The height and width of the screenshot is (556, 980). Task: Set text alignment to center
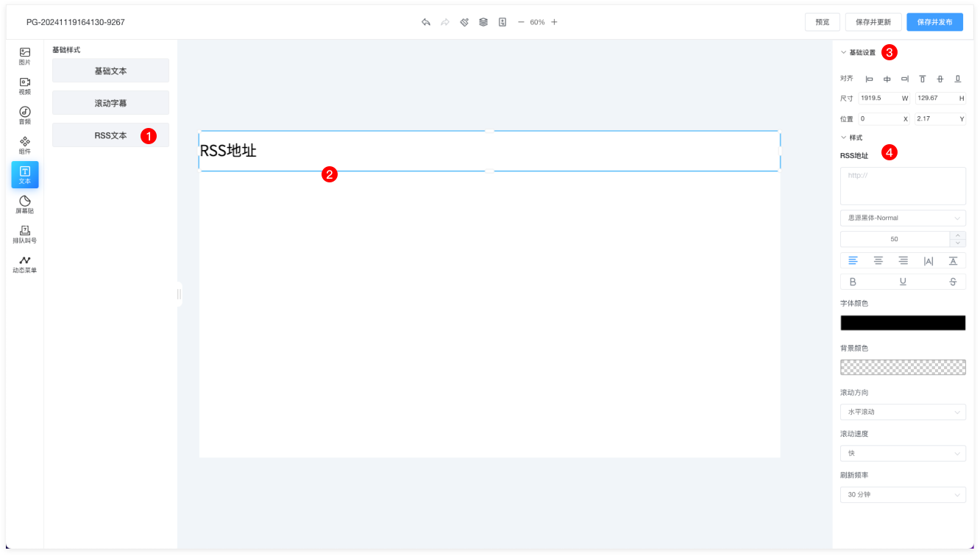click(878, 260)
